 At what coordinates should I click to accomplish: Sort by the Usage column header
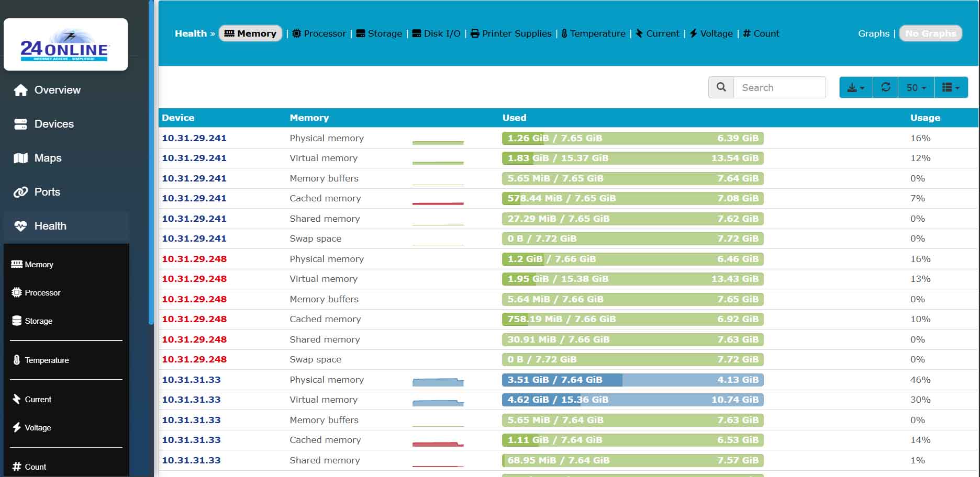point(925,118)
